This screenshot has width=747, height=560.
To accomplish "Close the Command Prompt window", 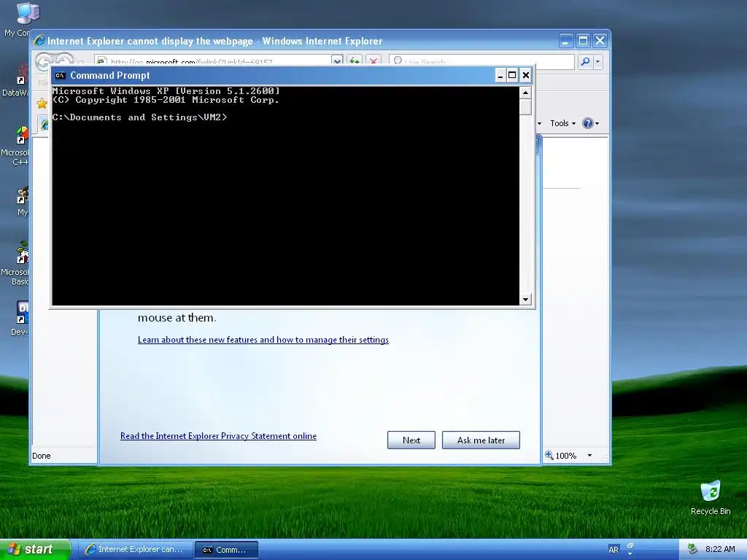I will [526, 75].
